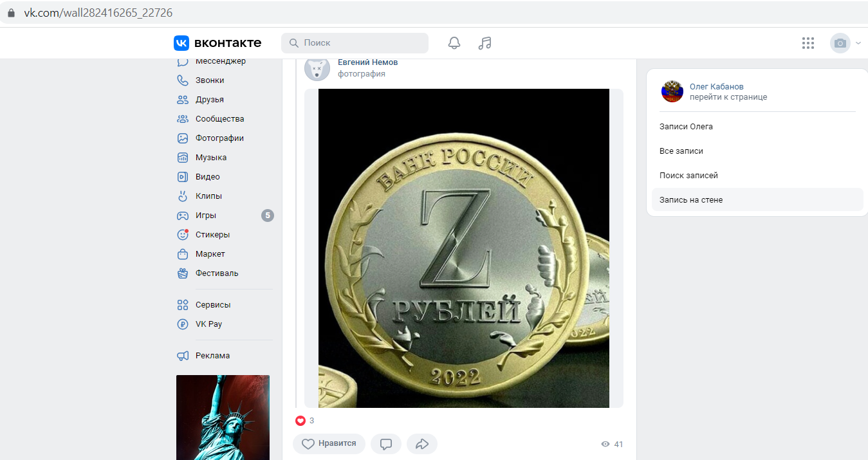Image resolution: width=868 pixels, height=460 pixels.
Task: Click the Маркет bag icon
Action: pos(183,254)
